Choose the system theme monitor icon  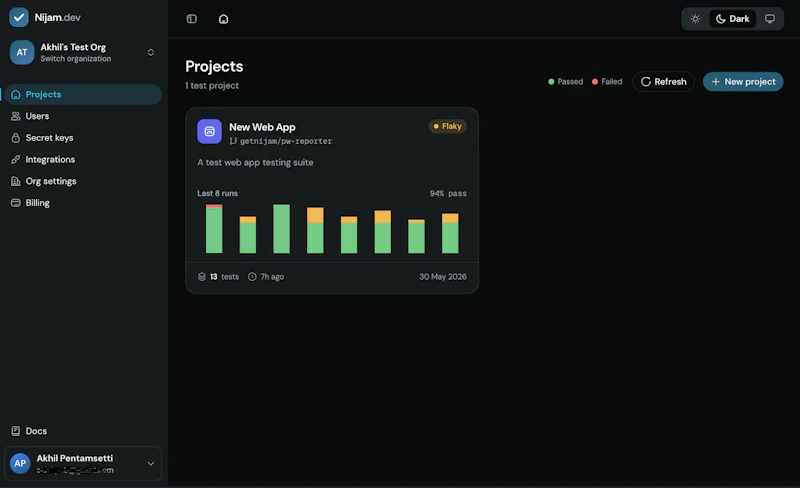pyautogui.click(x=770, y=19)
